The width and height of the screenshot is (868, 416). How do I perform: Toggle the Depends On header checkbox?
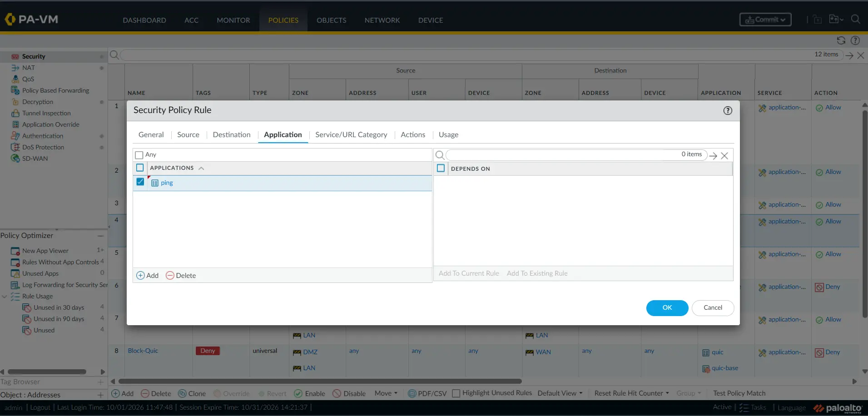click(x=441, y=168)
